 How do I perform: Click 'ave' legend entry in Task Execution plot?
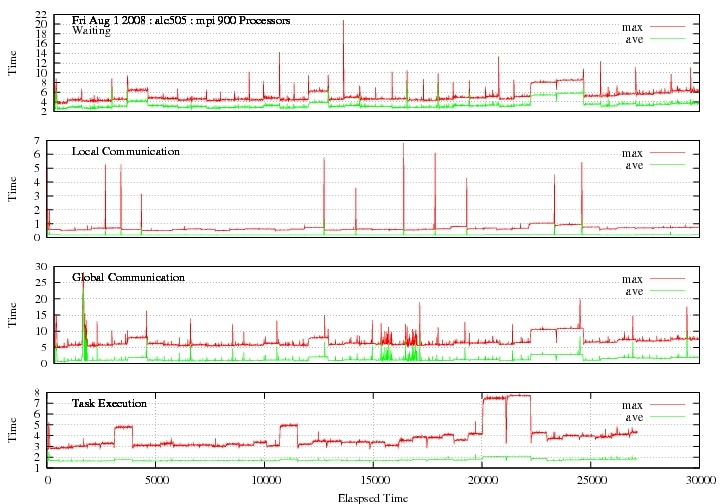[634, 417]
